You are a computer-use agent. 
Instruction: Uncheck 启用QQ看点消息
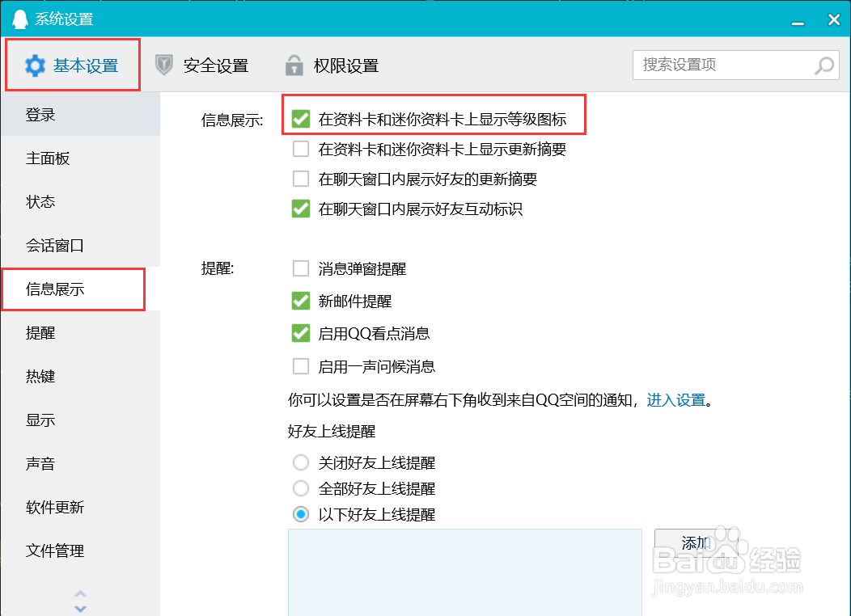[301, 334]
